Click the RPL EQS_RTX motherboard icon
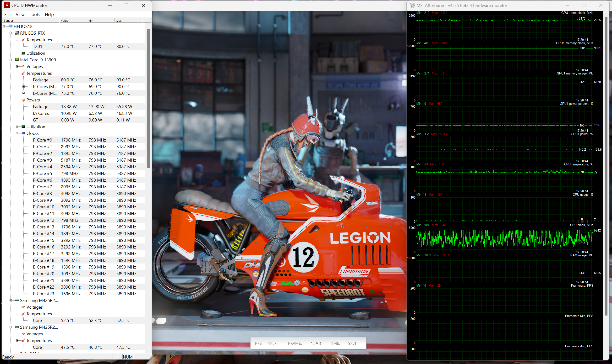Image resolution: width=612 pixels, height=364 pixels. tap(17, 33)
